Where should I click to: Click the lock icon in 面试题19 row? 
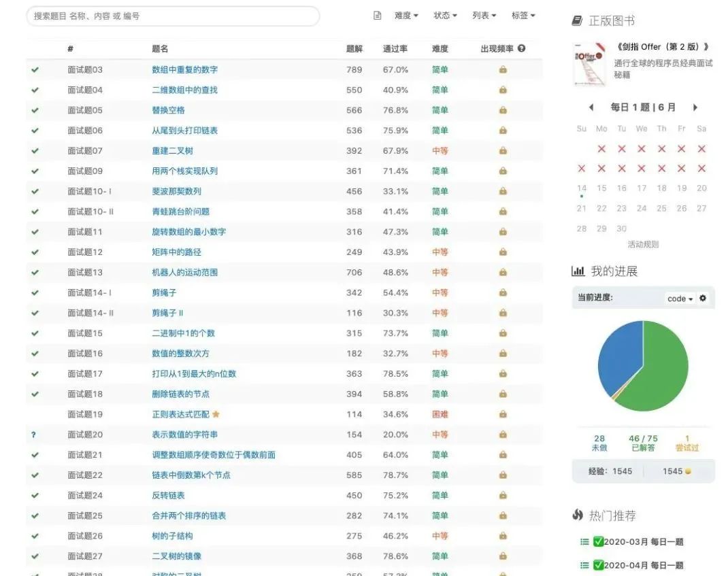[503, 414]
